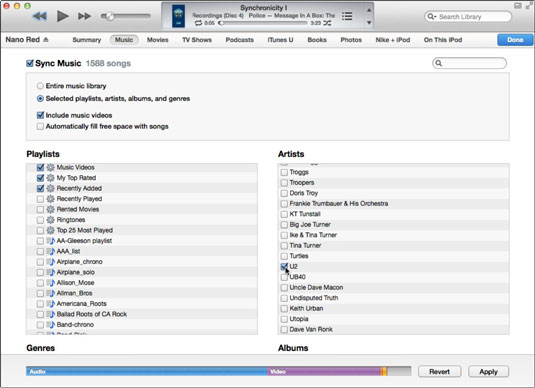
Task: Switch to the Summary tab
Action: point(87,40)
